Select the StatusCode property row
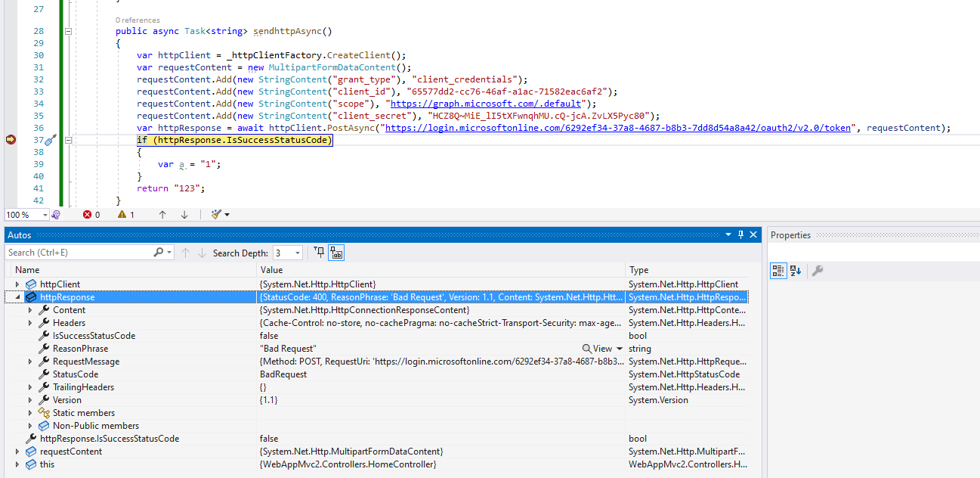The width and height of the screenshot is (980, 478). [378, 374]
